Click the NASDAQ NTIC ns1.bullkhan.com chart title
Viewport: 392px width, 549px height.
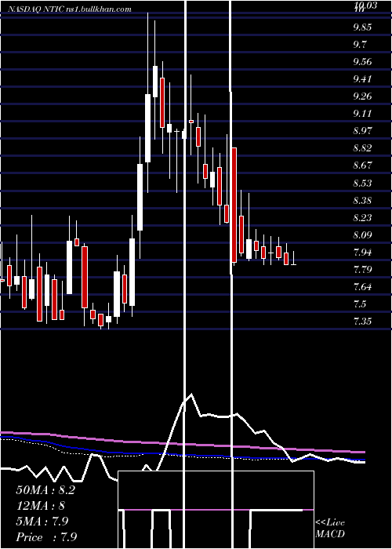[69, 9]
